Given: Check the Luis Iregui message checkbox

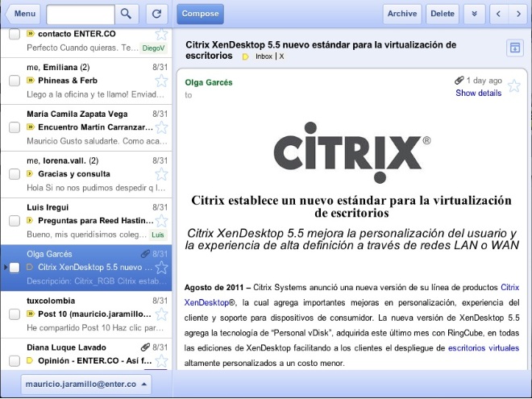Looking at the screenshot, I should point(15,221).
